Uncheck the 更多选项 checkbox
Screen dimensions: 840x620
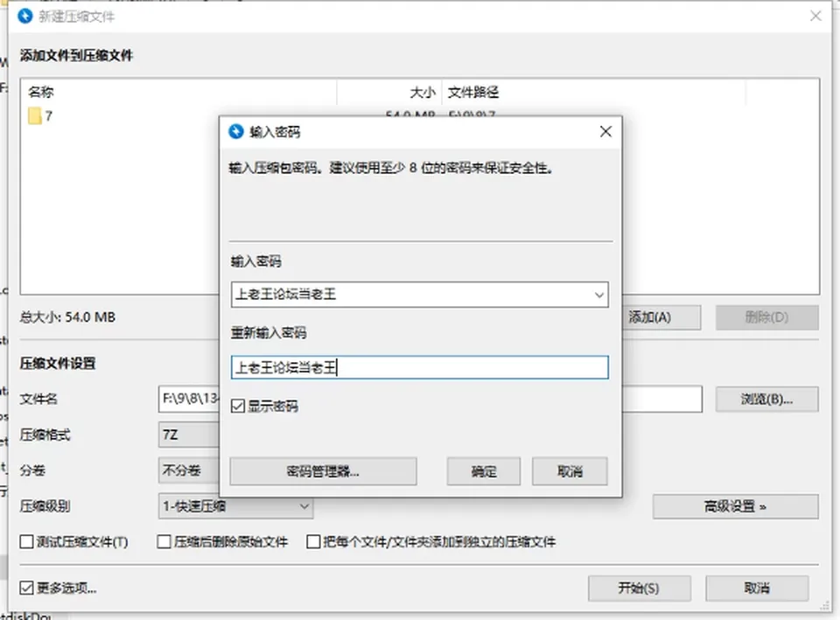click(x=26, y=588)
